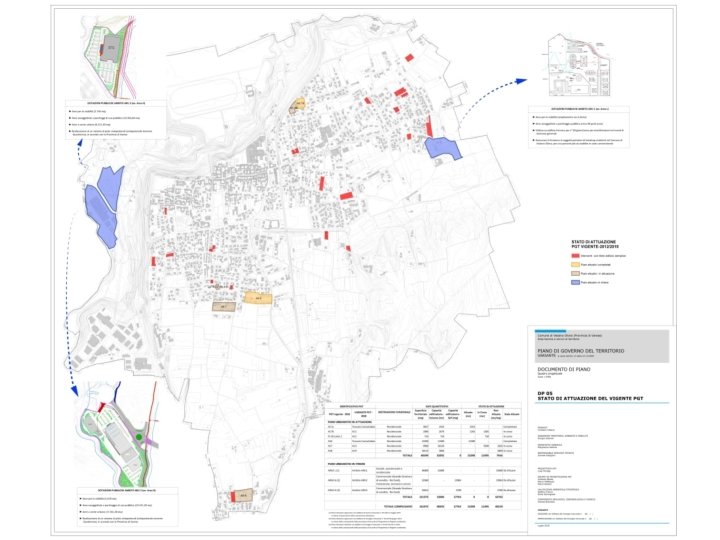
Task: Click the legend heading 'STATO DI ATTUAZIONE PGT VIGENTE'
Action: pos(594,244)
